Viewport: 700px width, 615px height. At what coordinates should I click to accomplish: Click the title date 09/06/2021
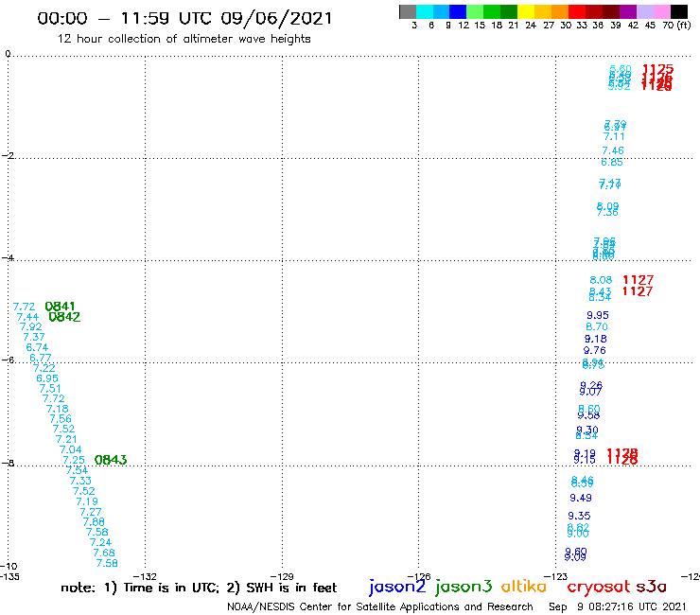pos(276,18)
